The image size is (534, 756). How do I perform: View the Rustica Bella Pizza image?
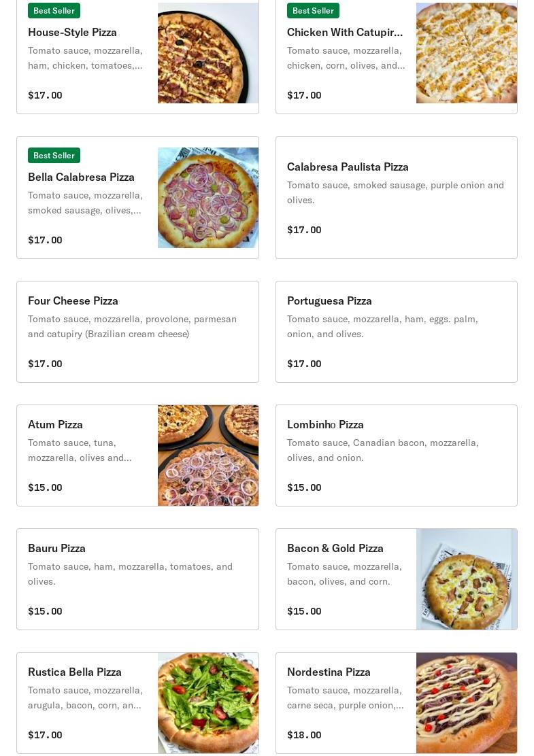pyautogui.click(x=208, y=703)
